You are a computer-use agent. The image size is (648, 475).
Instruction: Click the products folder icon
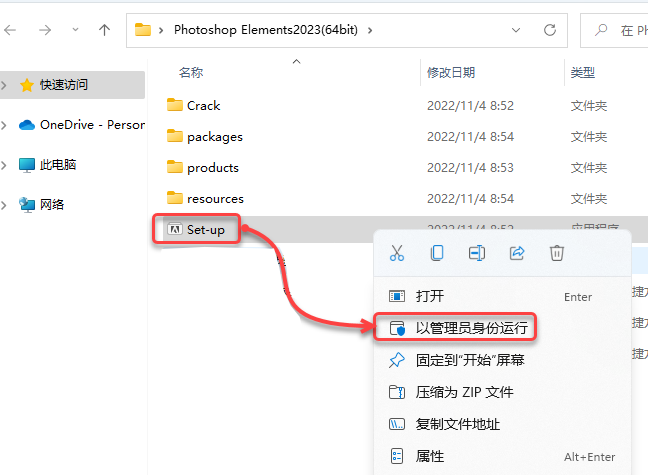coord(175,167)
